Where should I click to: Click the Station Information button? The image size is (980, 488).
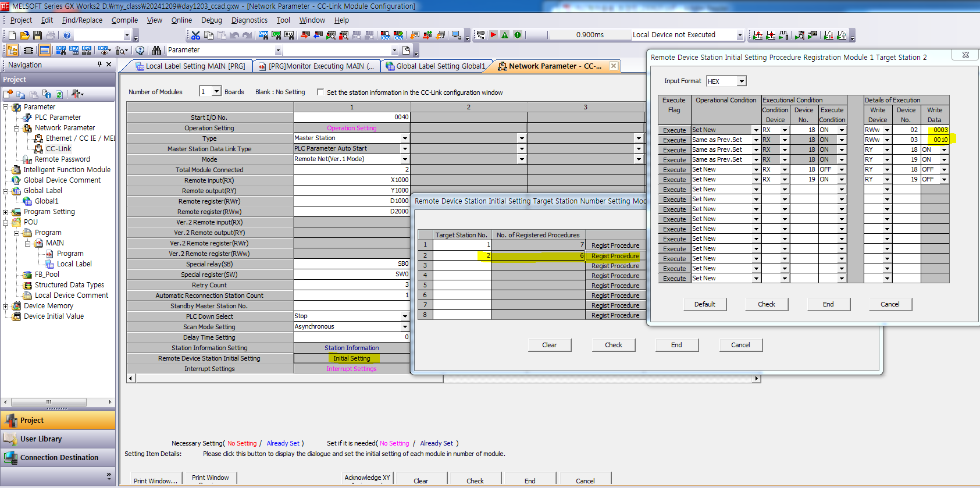(x=352, y=348)
